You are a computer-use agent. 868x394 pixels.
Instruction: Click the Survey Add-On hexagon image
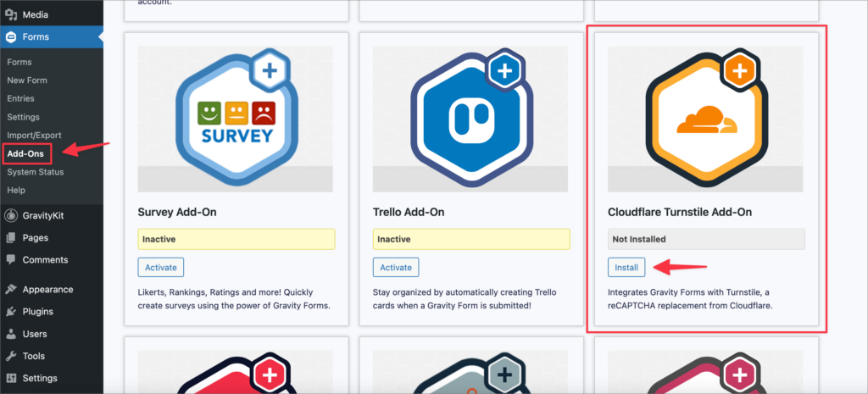(236, 120)
